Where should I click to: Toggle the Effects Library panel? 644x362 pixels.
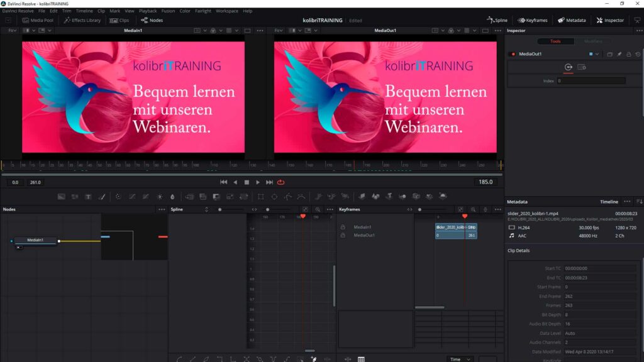click(x=82, y=20)
